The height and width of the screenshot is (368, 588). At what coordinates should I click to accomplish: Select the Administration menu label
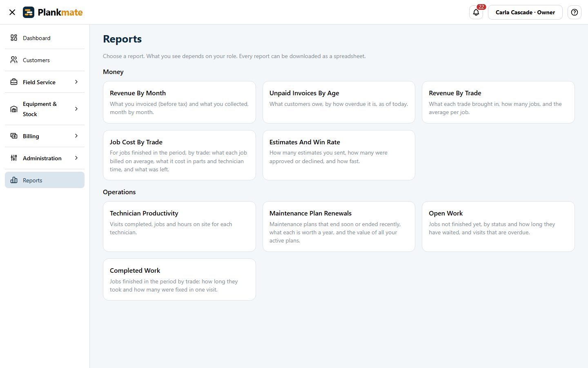42,158
